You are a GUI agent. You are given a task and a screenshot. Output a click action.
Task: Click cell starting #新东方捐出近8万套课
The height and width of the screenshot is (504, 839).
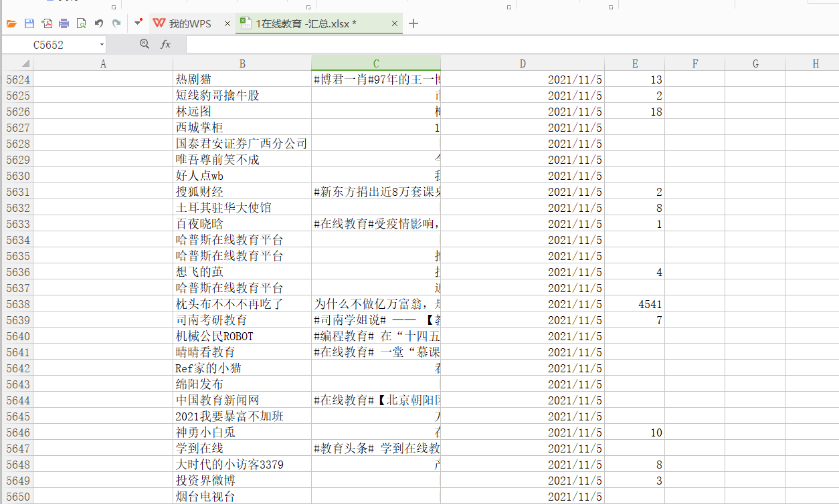pyautogui.click(x=376, y=192)
